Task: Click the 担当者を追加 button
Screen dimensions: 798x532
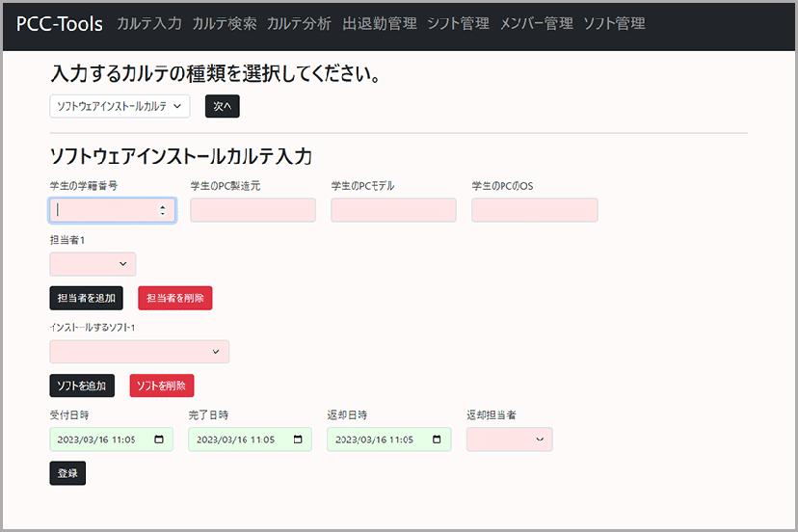Action: pyautogui.click(x=86, y=298)
